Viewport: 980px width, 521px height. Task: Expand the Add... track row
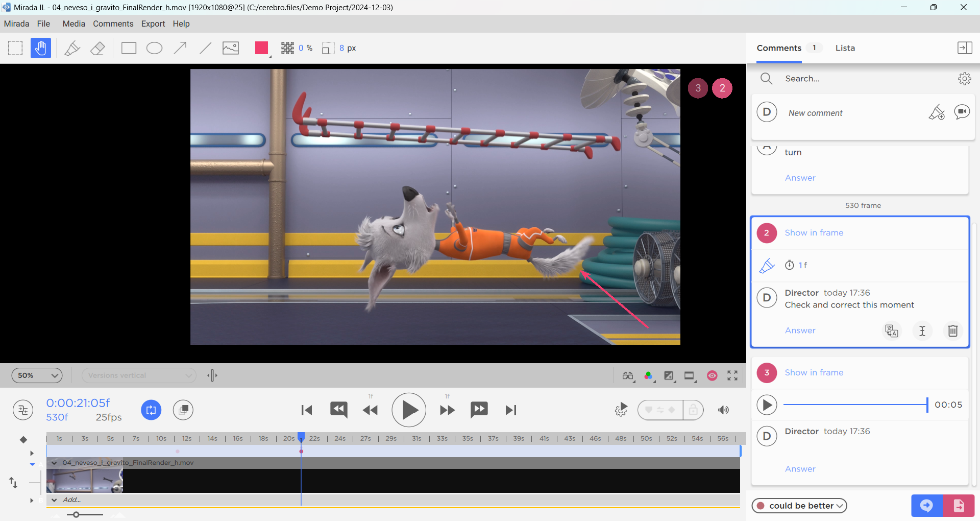coord(54,500)
